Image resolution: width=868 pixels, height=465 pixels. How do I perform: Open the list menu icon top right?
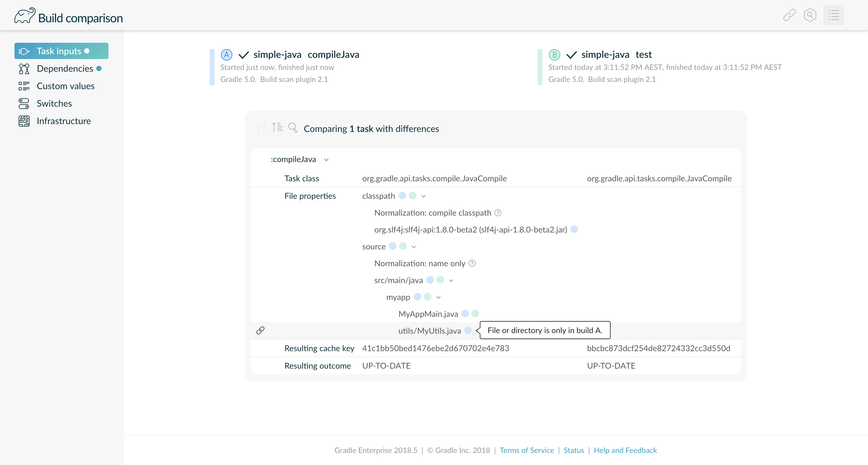(833, 15)
